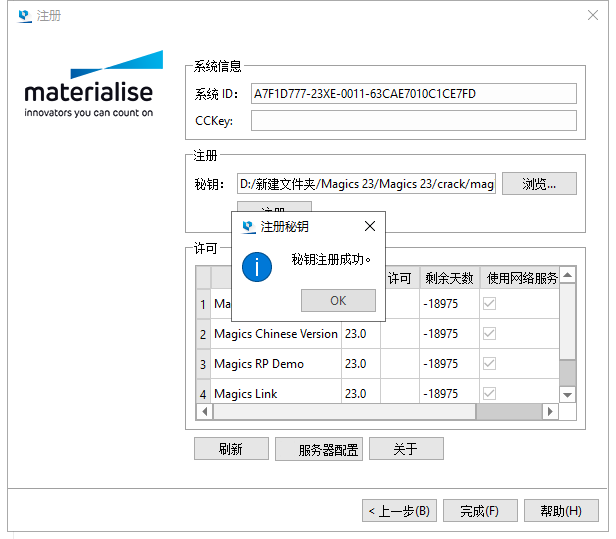This screenshot has height=539, width=616.
Task: Click the horizontal scroll left arrow
Action: tap(204, 412)
